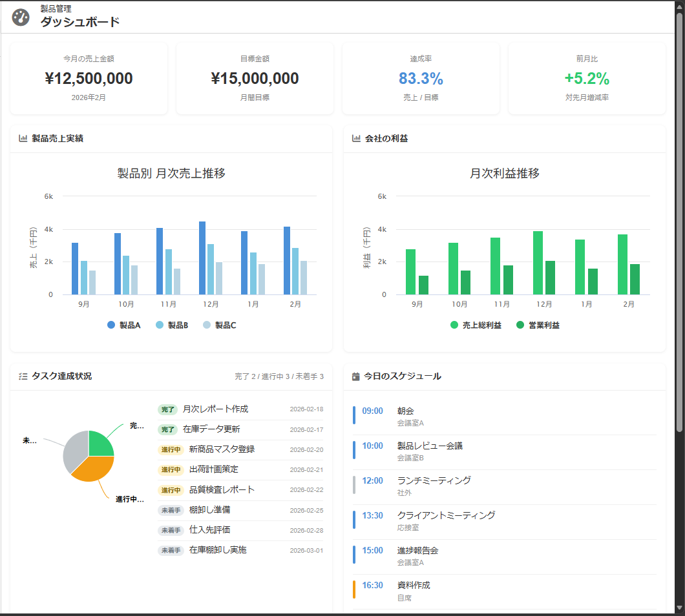Screen dimensions: 685x616
Task: Click bar chart icon beside 製品売上実績
Action: click(x=23, y=138)
